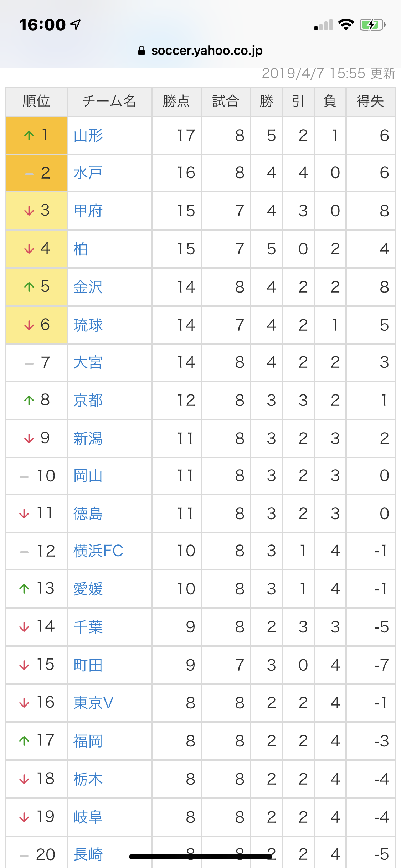Select the 東京V team link
This screenshot has height=868, width=401.
[x=93, y=703]
